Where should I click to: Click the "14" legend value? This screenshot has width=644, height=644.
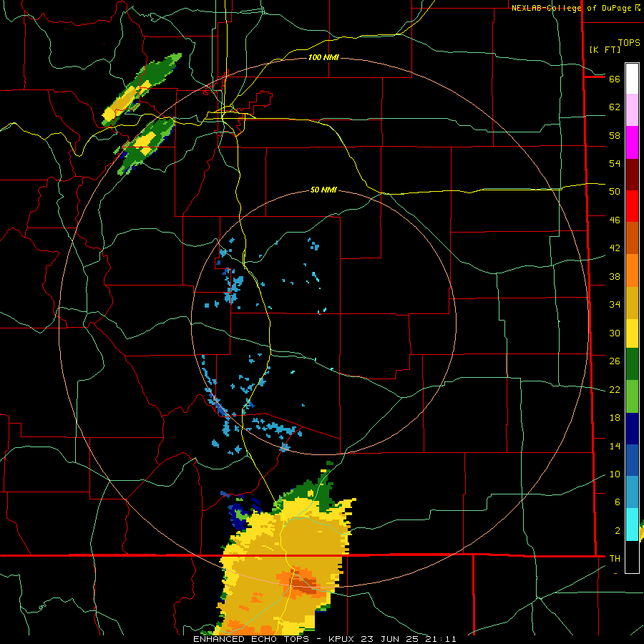pos(615,446)
